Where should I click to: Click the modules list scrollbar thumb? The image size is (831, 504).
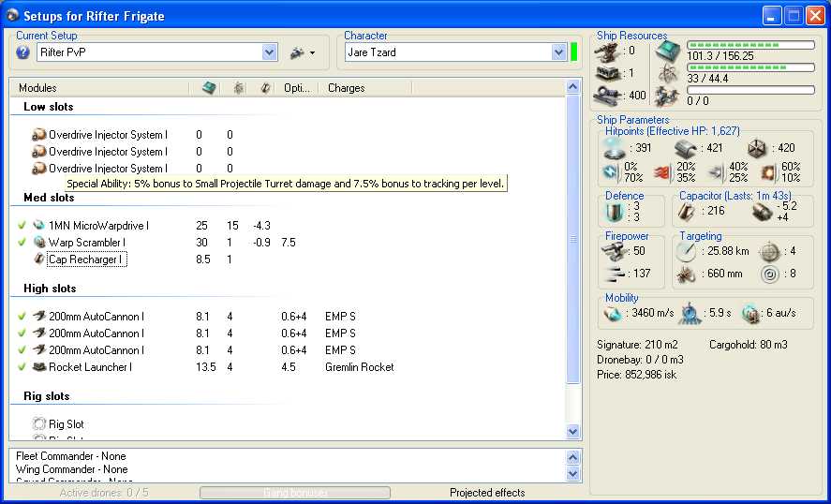pos(573,239)
